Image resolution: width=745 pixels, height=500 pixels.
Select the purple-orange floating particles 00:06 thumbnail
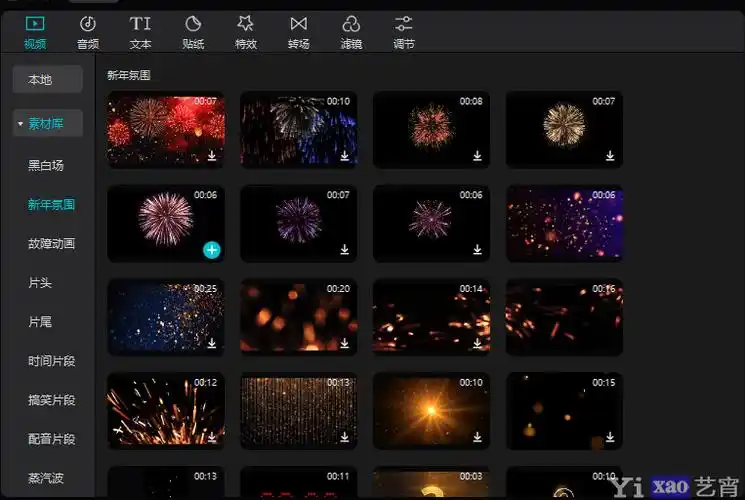(564, 223)
